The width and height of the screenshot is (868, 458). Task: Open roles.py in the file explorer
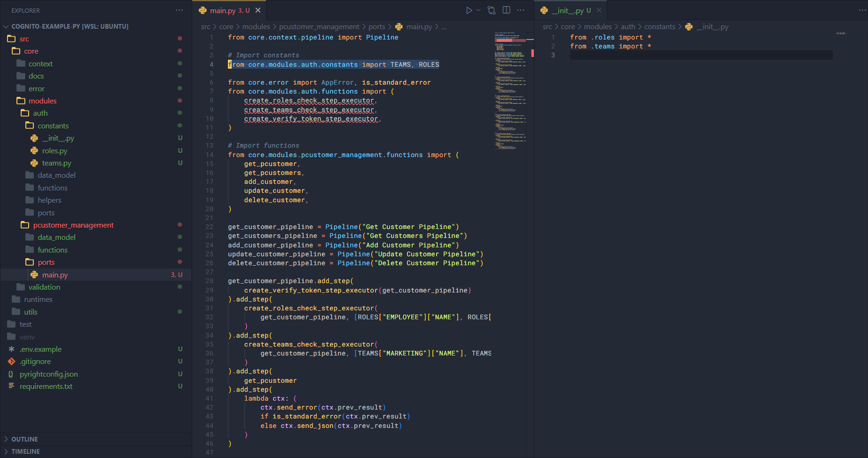(x=55, y=151)
